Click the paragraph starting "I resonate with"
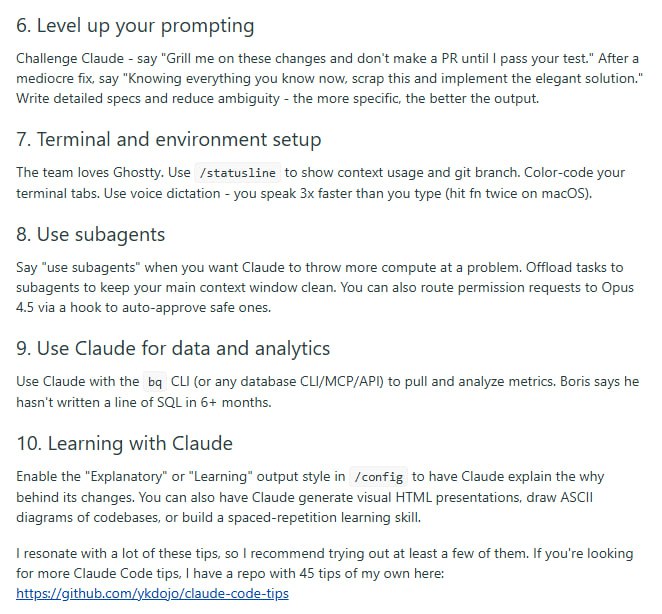 coord(320,562)
